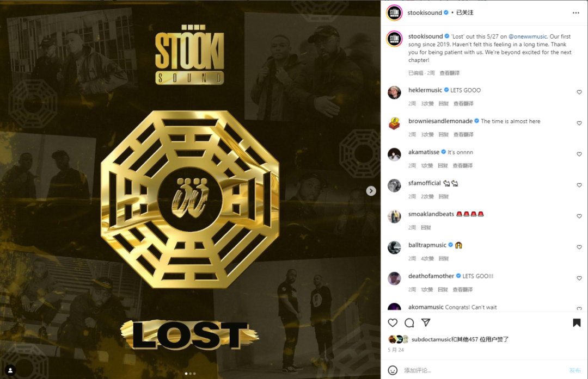Screen dimensions: 588x379
Task: Show tagged people icon on photo
Action: 10,370
